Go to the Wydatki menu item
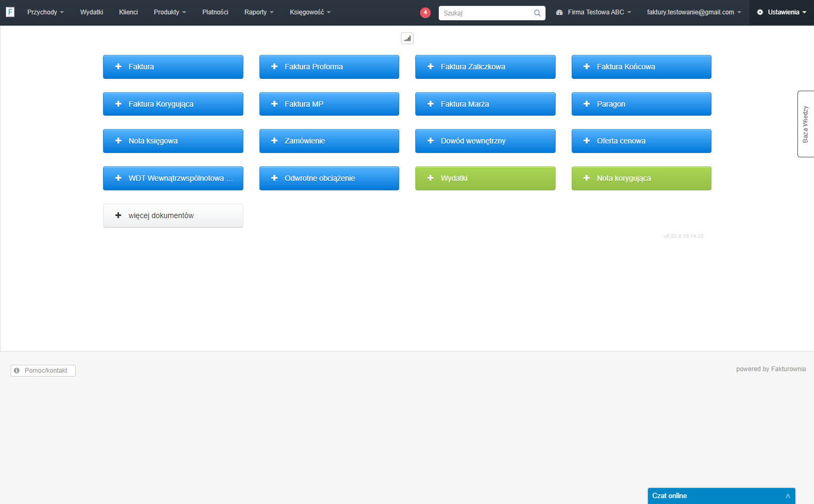 click(x=91, y=12)
